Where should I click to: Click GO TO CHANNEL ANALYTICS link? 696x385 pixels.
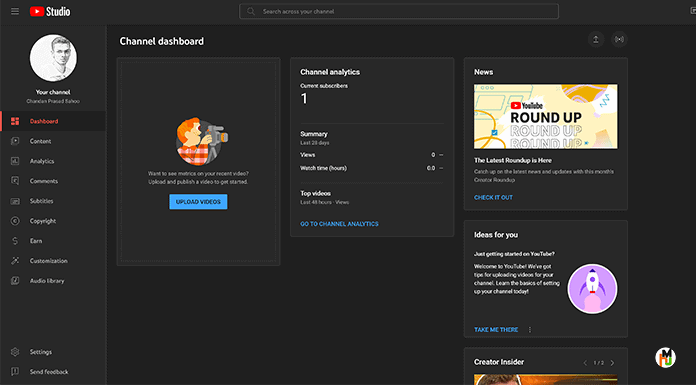(340, 224)
